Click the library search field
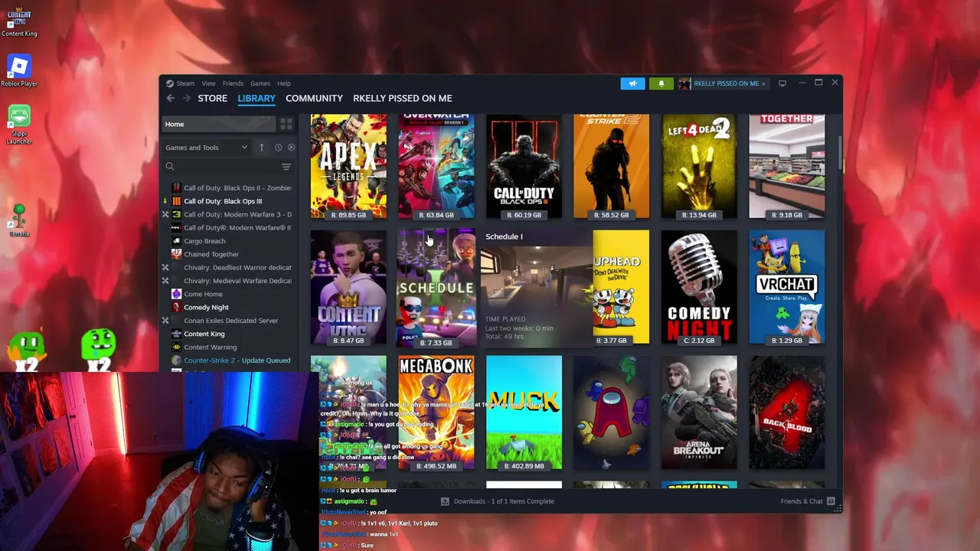 (x=226, y=167)
